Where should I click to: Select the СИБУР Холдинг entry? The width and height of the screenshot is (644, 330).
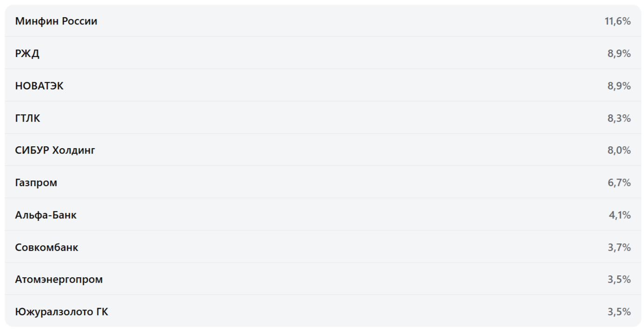tap(55, 150)
